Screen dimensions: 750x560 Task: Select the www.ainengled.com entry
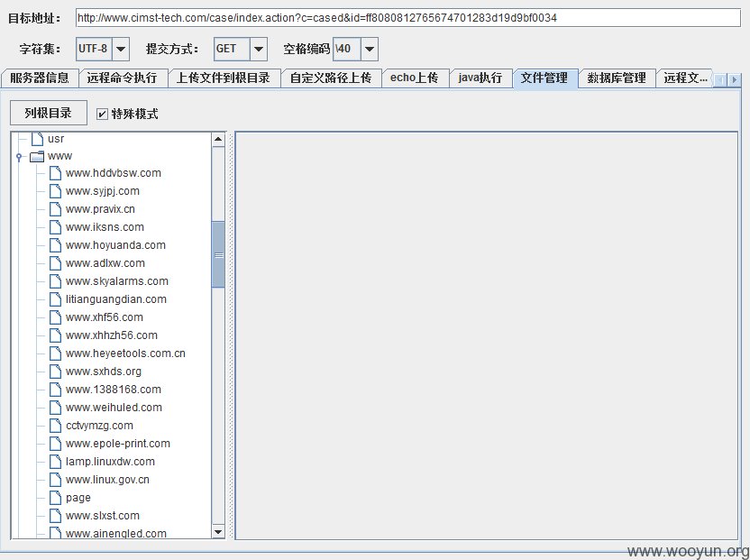(115, 533)
